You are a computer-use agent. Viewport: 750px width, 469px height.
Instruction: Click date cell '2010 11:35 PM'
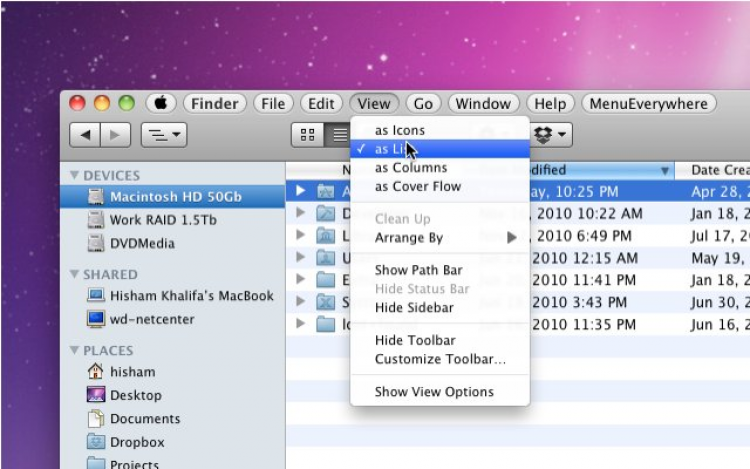[x=584, y=325]
